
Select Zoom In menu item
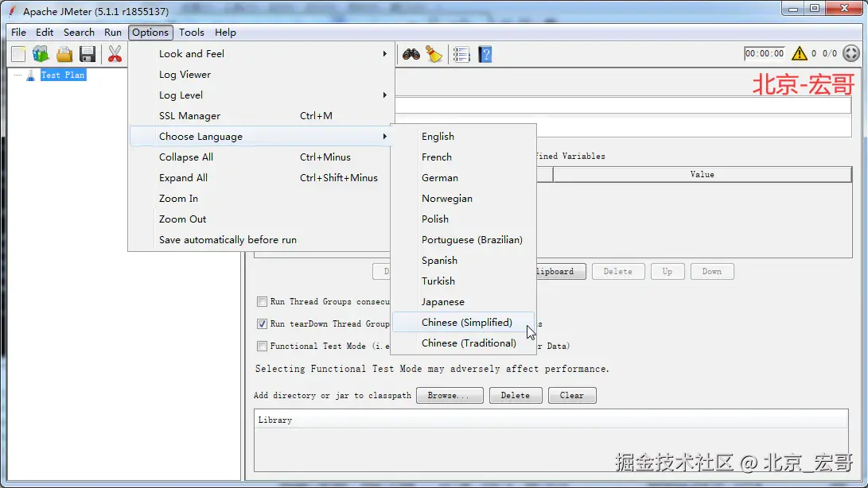[261, 198]
